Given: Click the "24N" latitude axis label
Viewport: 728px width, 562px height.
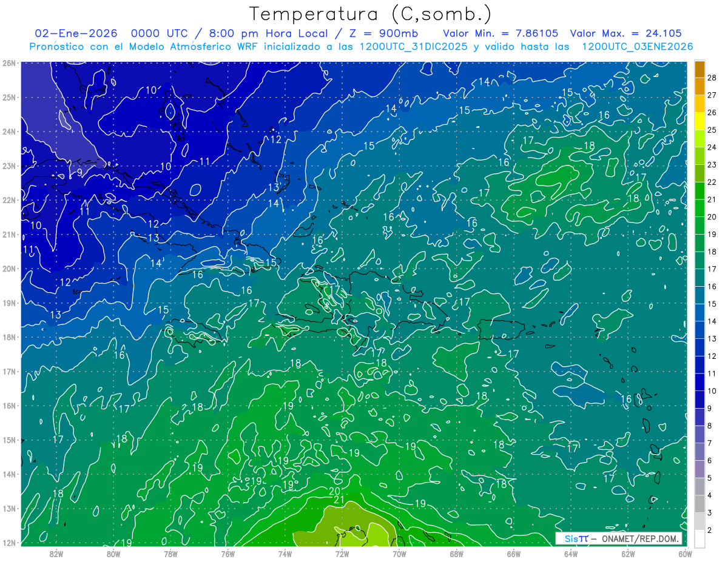Looking at the screenshot, I should [9, 132].
